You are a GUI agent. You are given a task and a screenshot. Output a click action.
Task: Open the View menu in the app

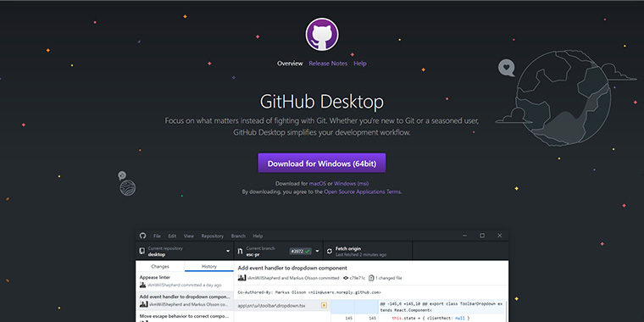click(188, 236)
